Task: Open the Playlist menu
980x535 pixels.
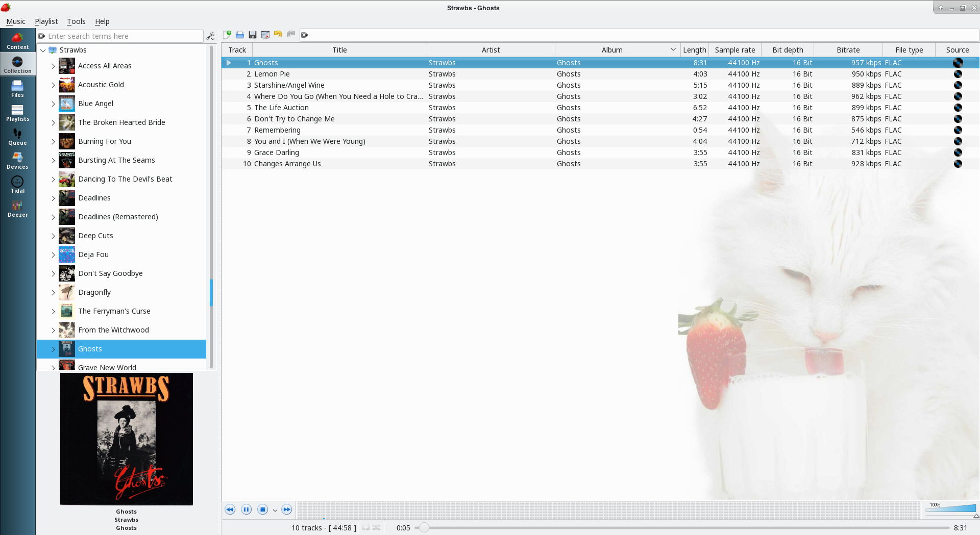Action: pos(46,21)
